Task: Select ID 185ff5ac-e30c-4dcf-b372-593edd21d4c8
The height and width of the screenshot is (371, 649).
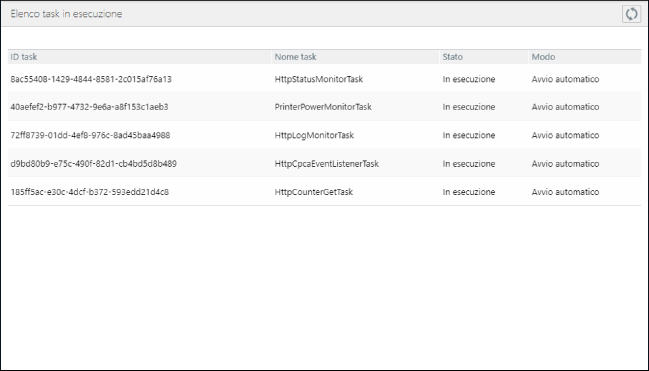Action: coord(89,192)
